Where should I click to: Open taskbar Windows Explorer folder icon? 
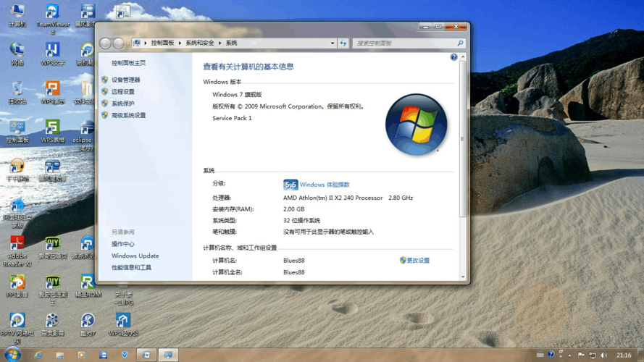(59, 355)
